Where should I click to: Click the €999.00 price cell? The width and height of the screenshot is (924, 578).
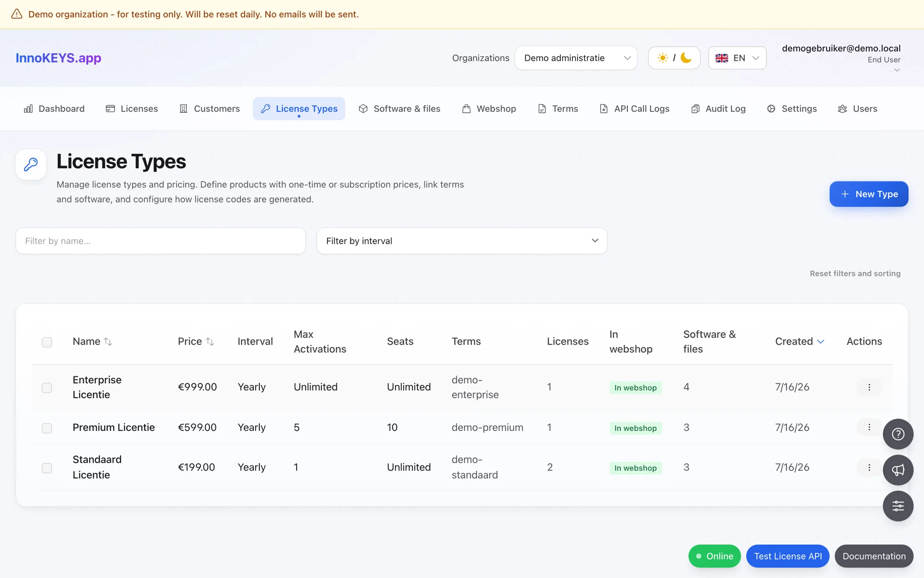click(x=197, y=387)
